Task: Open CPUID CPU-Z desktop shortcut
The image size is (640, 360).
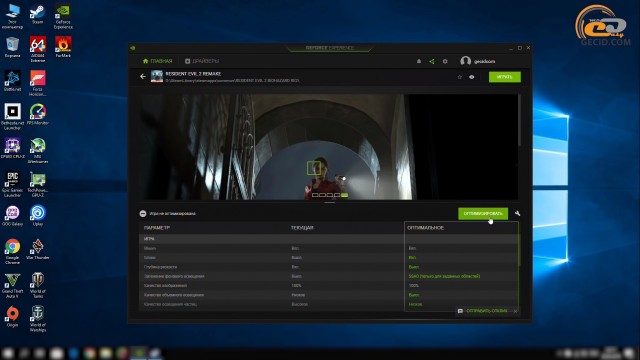Action: click(x=13, y=148)
